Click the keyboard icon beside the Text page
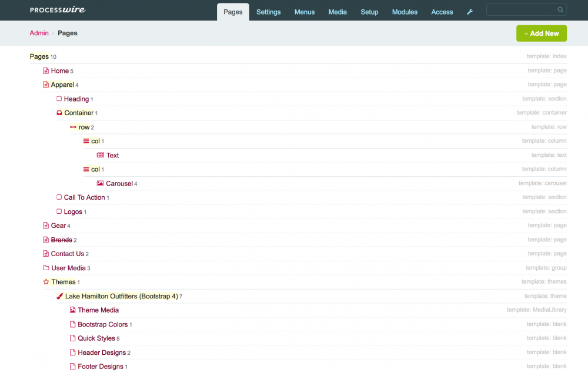The image size is (588, 373). click(x=101, y=155)
